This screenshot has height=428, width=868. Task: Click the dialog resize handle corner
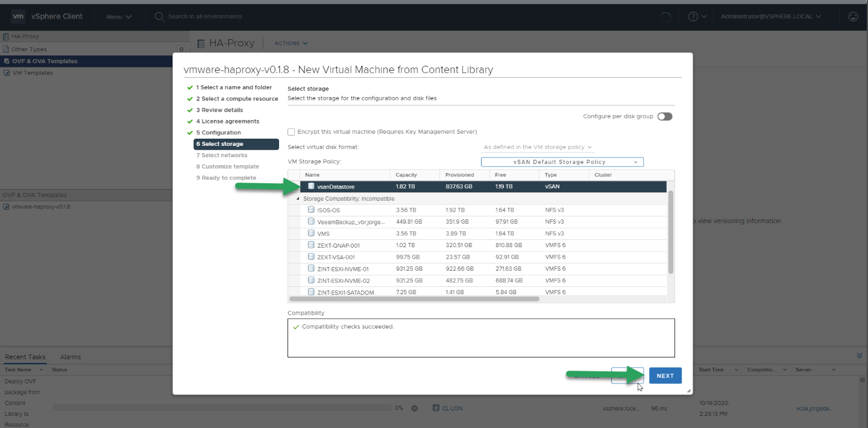coord(689,391)
